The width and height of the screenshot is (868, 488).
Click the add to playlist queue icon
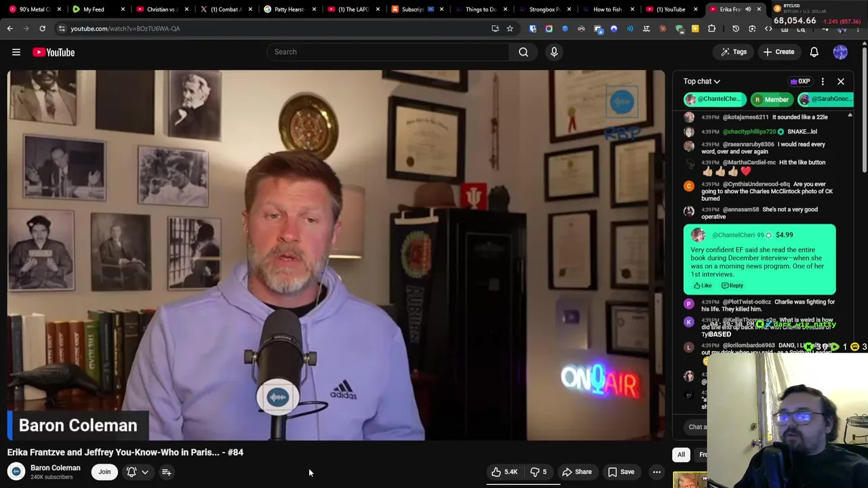click(x=166, y=472)
